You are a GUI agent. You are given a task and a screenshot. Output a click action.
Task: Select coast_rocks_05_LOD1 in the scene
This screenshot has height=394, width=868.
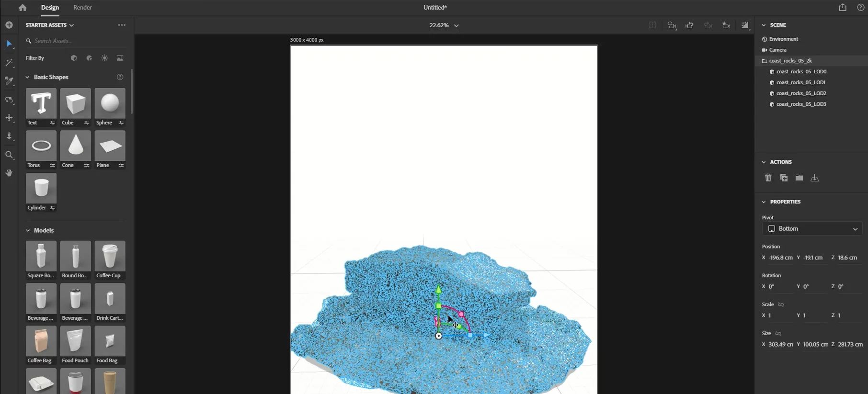click(800, 82)
